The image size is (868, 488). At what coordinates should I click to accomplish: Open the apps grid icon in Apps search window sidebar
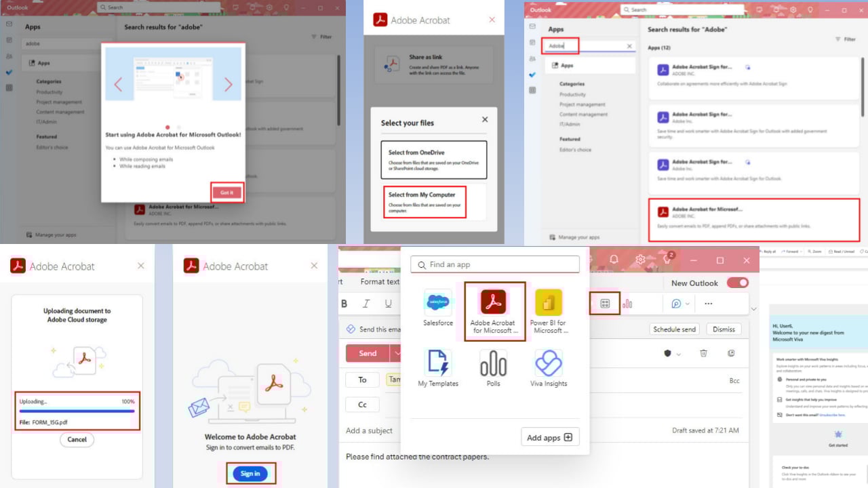(532, 90)
